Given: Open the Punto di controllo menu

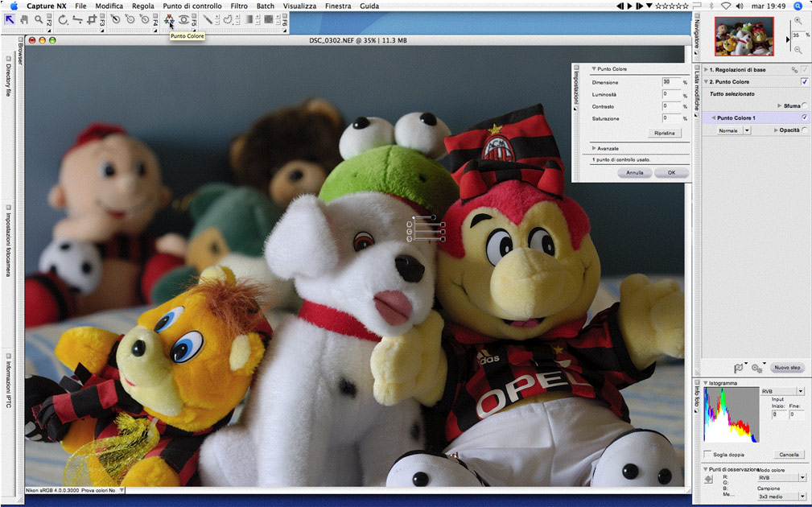Looking at the screenshot, I should (x=192, y=6).
